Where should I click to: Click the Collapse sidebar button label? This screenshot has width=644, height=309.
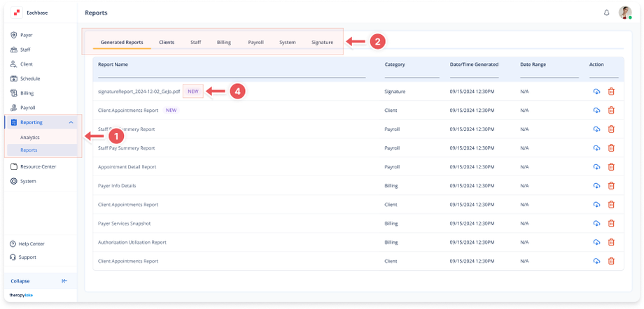pos(20,281)
